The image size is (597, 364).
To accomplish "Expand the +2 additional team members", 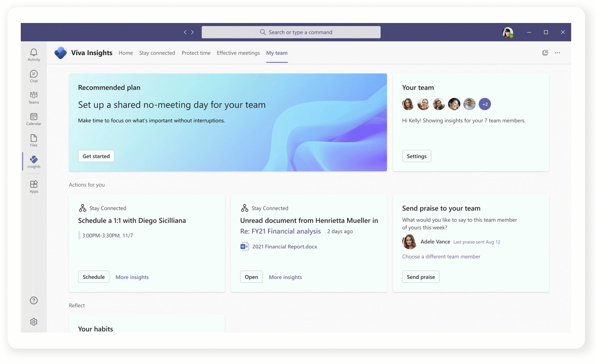I will [x=485, y=104].
